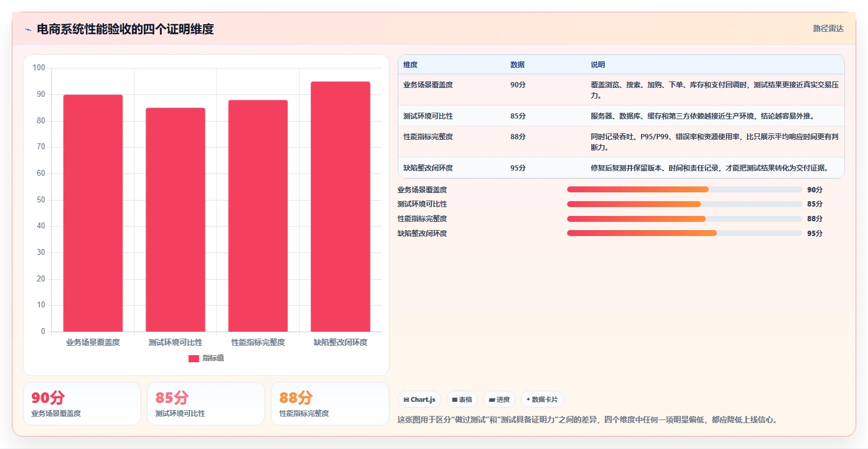The height and width of the screenshot is (449, 868).
Task: Click the 性能指标完整度 progress row label
Action: [x=422, y=219]
